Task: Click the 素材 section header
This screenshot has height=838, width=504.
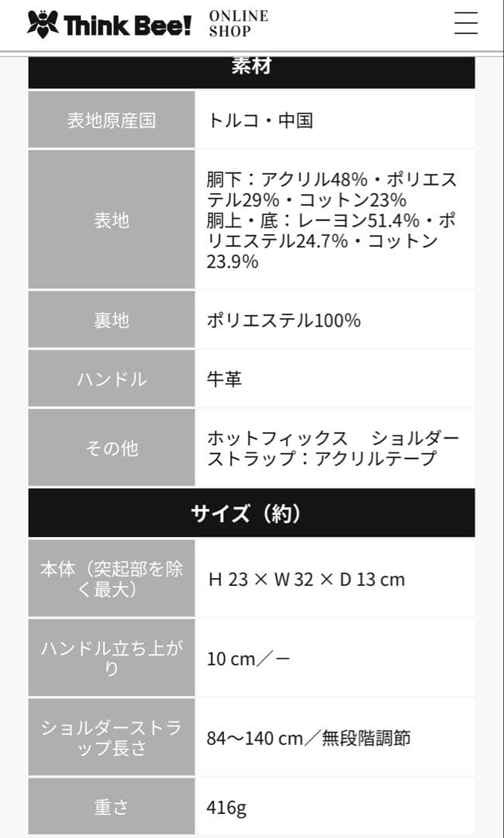Action: pyautogui.click(x=251, y=68)
